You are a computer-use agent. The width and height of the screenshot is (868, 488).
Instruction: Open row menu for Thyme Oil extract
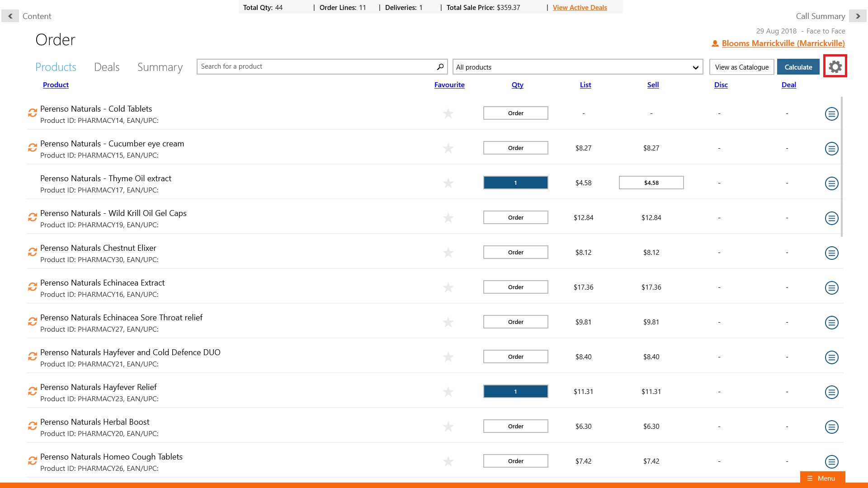point(831,183)
